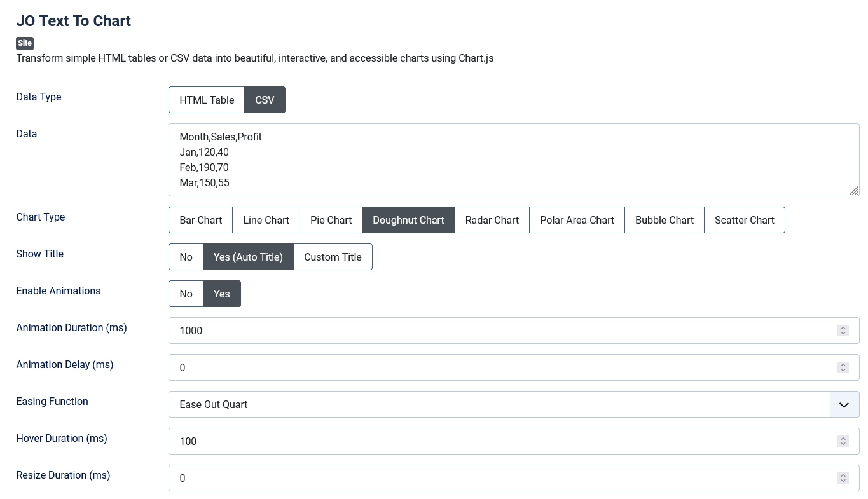
Task: Open the Easing Function dropdown
Action: (844, 404)
